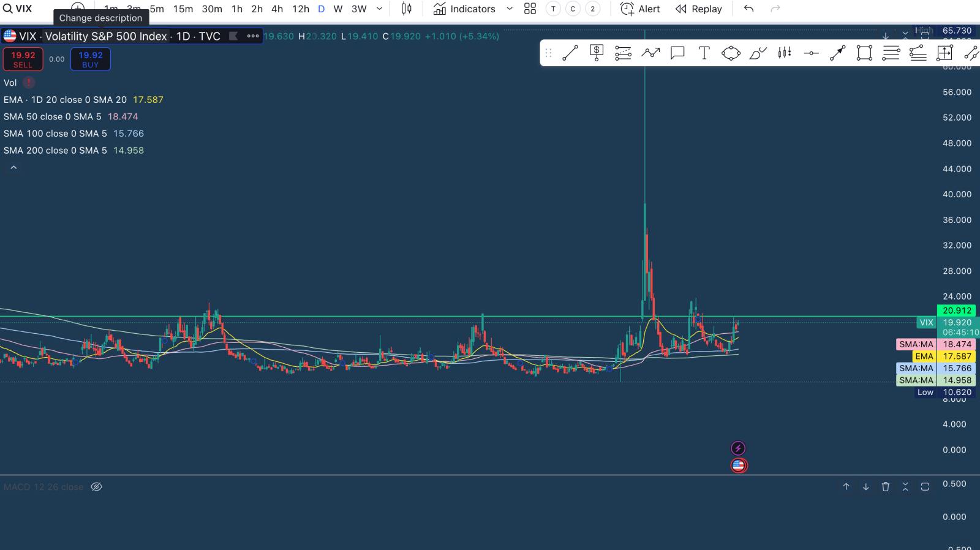Switch to the 1h timeframe
The height and width of the screenshot is (550, 980).
[x=237, y=9]
